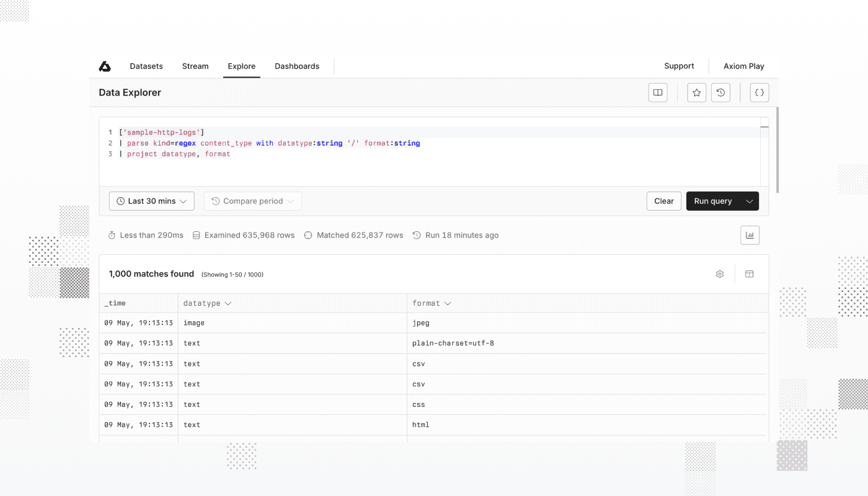Open starred queries with the star icon
The image size is (868, 496).
click(x=696, y=92)
